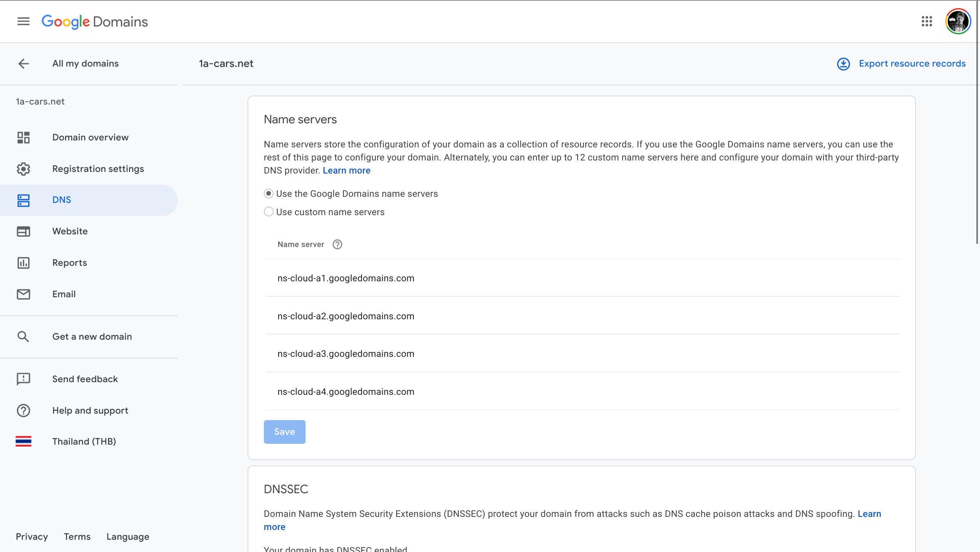
Task: Click the Save button
Action: pos(284,432)
